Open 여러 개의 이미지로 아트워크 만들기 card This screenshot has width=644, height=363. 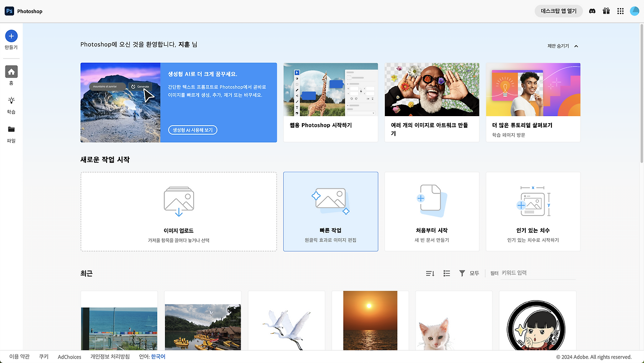(432, 103)
